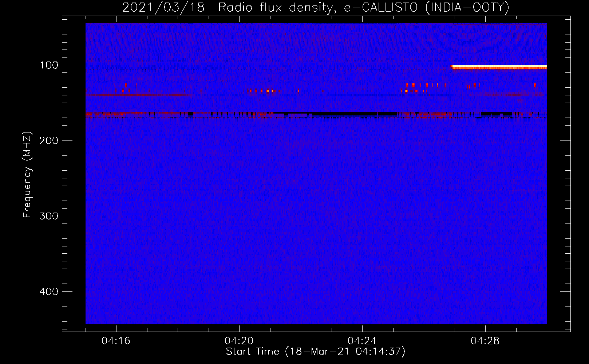The image size is (589, 364).
Task: Click the 300 frequency tick label
Action: point(49,216)
